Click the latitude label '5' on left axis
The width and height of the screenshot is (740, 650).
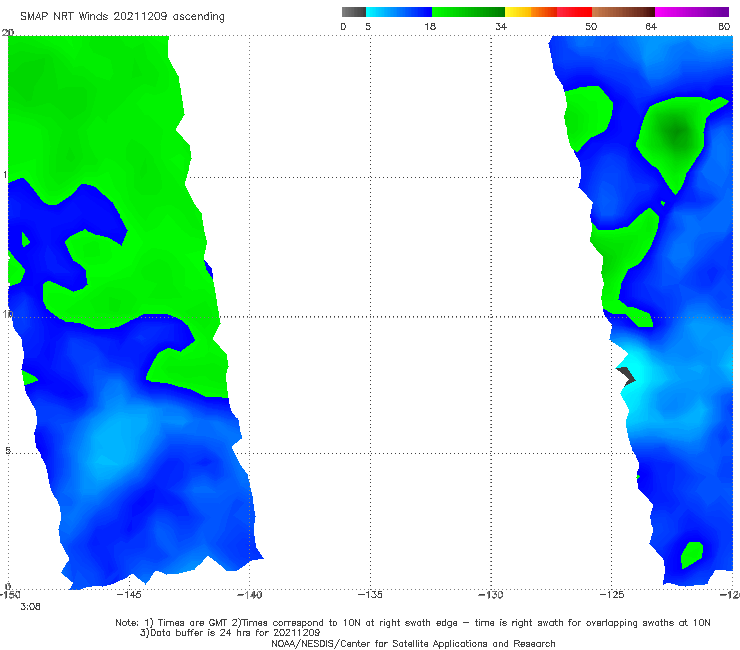[8, 451]
